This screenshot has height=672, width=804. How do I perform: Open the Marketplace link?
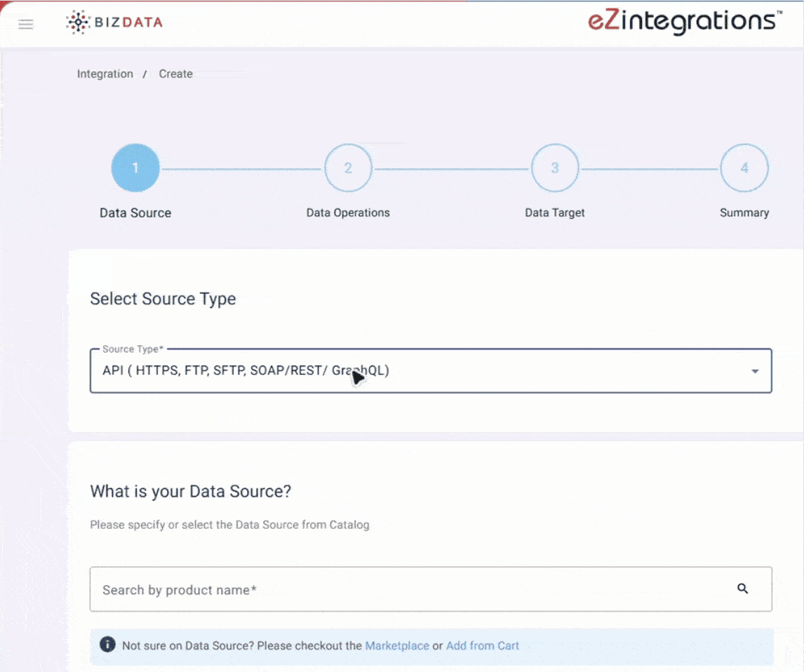[x=397, y=645]
